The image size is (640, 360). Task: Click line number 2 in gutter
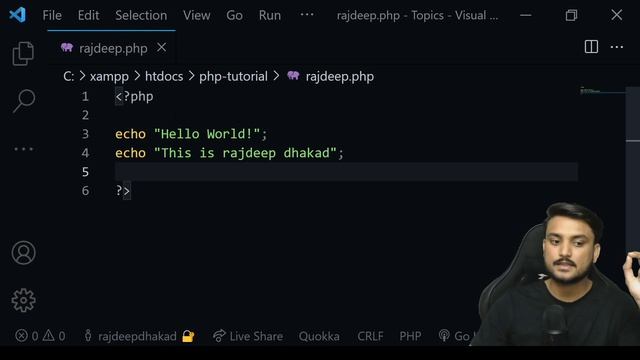click(85, 115)
